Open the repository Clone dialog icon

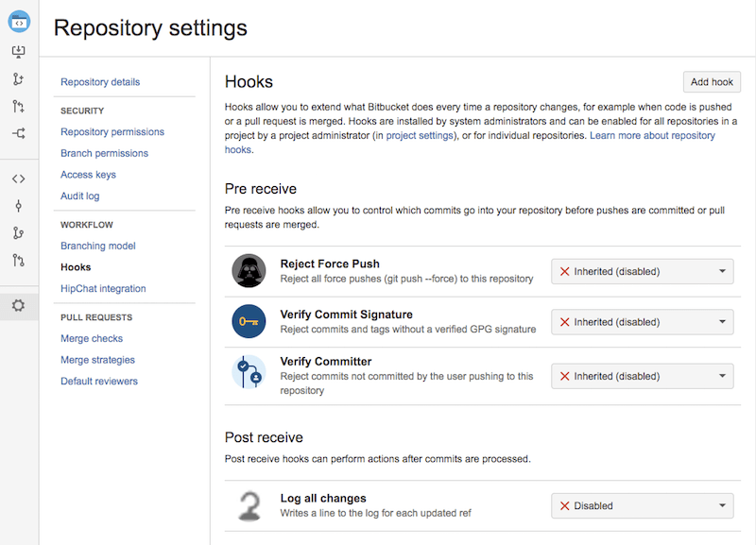(x=20, y=52)
